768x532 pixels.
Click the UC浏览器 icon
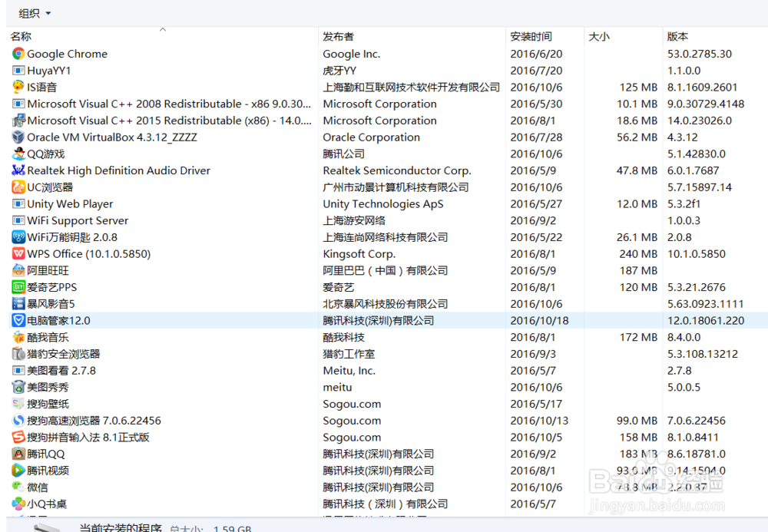pyautogui.click(x=18, y=187)
